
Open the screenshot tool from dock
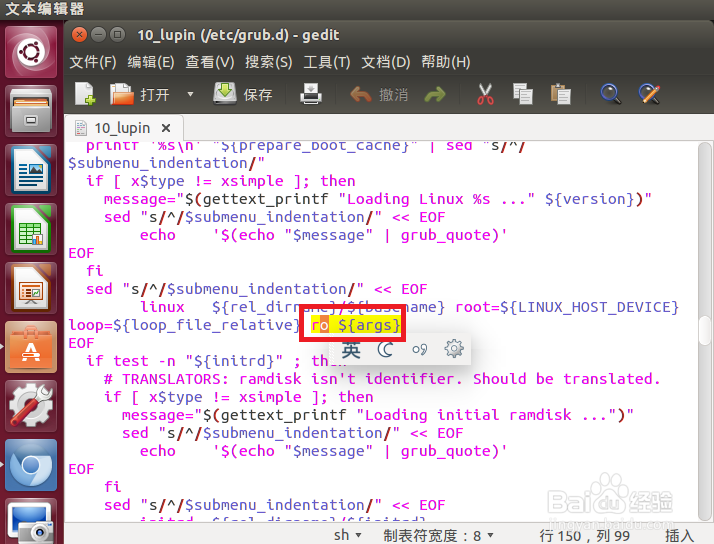pyautogui.click(x=31, y=521)
